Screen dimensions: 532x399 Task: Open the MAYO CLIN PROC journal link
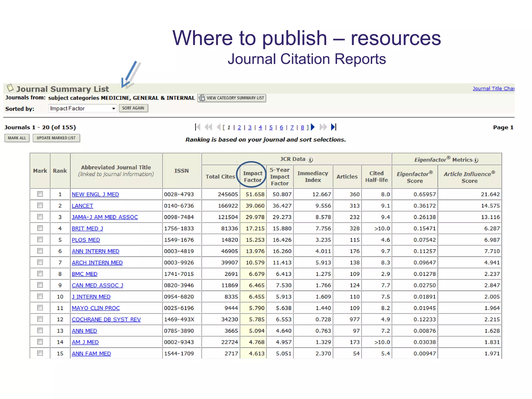pos(96,308)
